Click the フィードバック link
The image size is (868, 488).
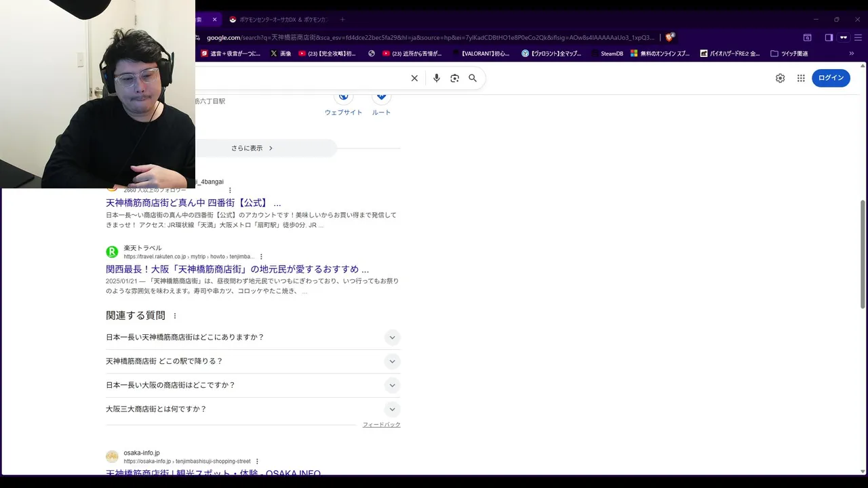[381, 425]
